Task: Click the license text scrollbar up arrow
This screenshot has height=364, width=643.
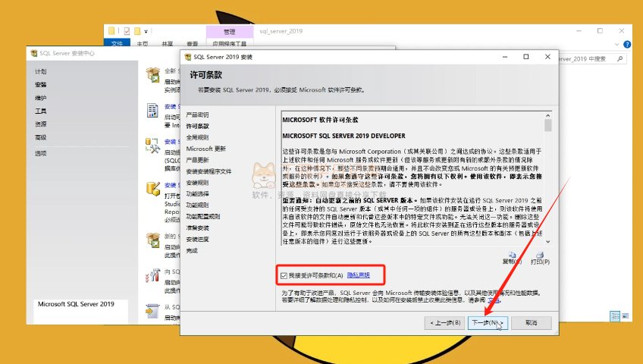Action: tap(548, 115)
